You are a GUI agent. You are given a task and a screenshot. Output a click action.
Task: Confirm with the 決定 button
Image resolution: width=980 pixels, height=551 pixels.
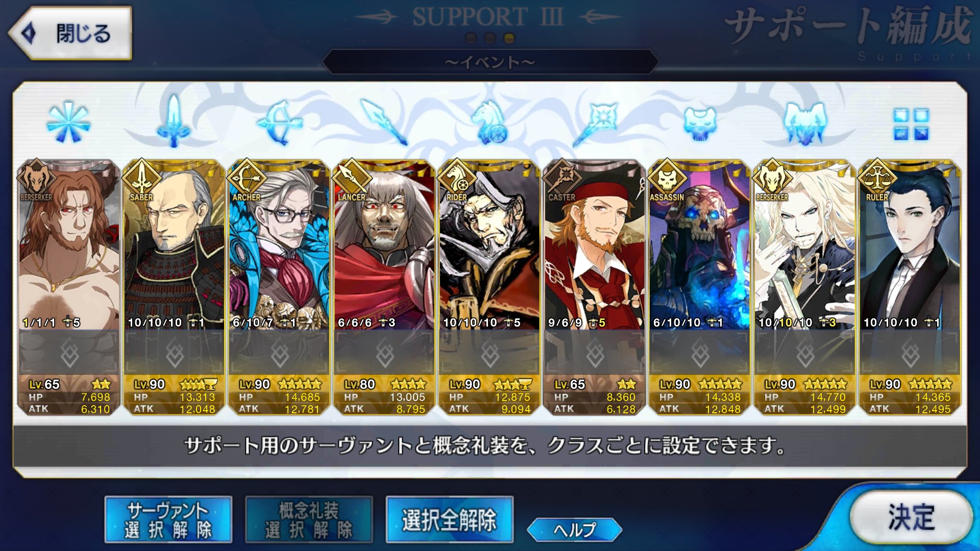(x=912, y=517)
